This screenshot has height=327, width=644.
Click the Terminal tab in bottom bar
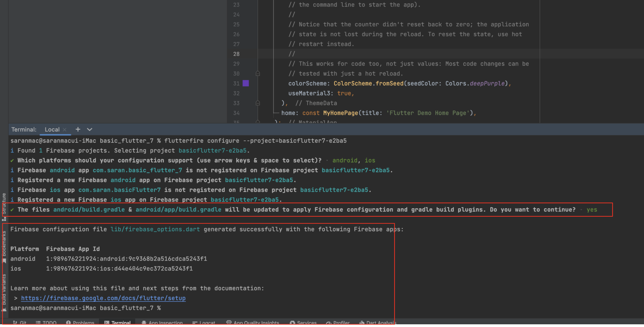click(118, 323)
